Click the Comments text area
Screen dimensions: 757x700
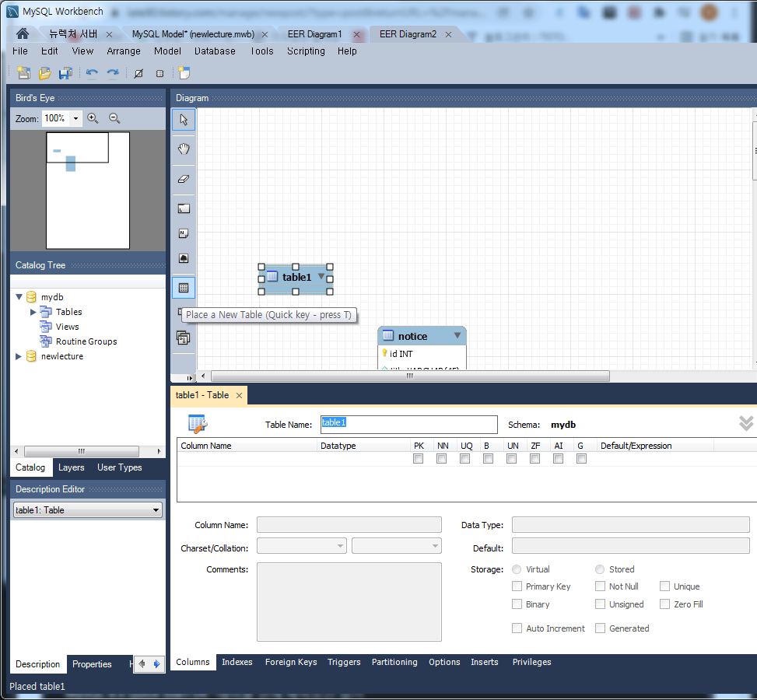(349, 601)
